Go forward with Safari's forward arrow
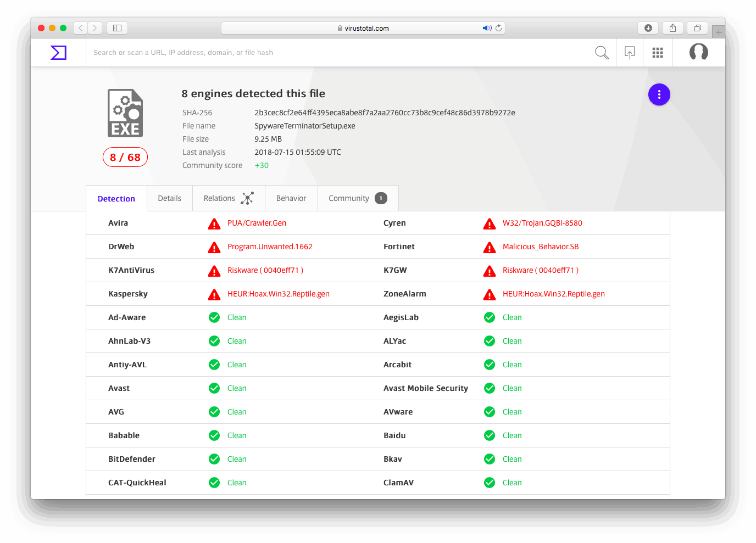756x543 pixels. [x=95, y=28]
